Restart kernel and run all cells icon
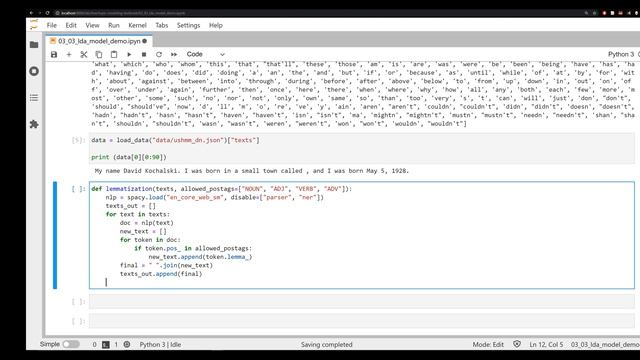 click(x=174, y=54)
